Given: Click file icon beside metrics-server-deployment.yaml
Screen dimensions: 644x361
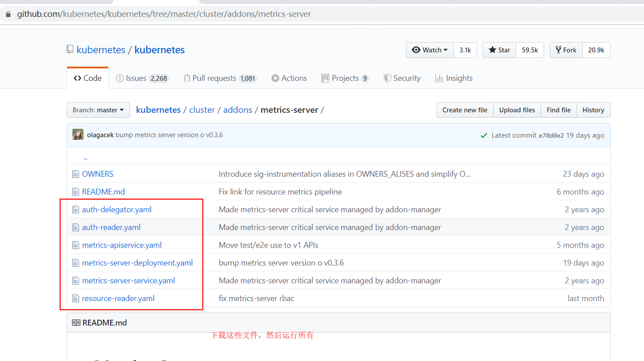Looking at the screenshot, I should pos(76,263).
